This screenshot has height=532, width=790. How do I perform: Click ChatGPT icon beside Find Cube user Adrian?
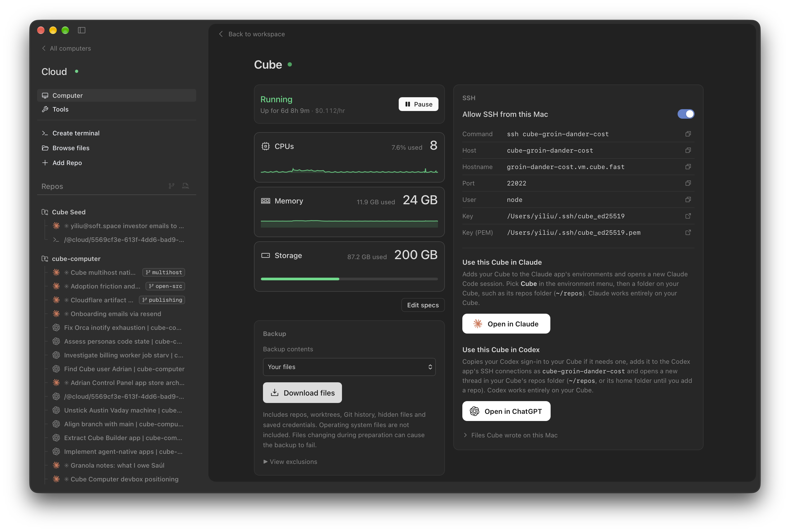point(56,369)
